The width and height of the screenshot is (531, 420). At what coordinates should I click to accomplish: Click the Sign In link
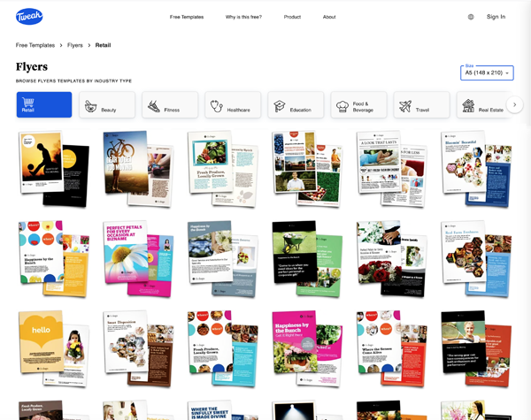click(496, 17)
